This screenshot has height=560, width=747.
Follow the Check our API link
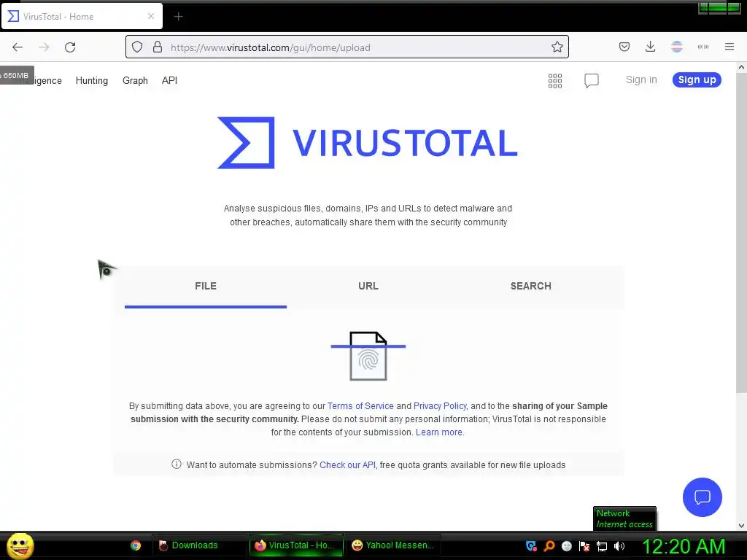[347, 464]
